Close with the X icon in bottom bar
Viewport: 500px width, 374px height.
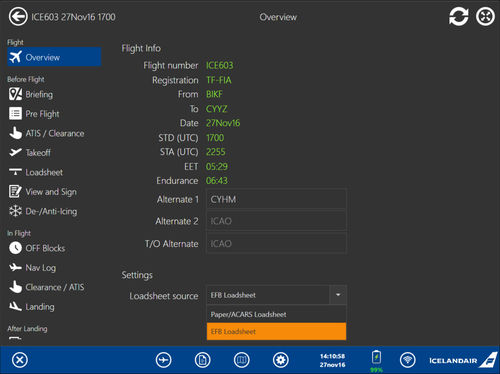point(20,360)
